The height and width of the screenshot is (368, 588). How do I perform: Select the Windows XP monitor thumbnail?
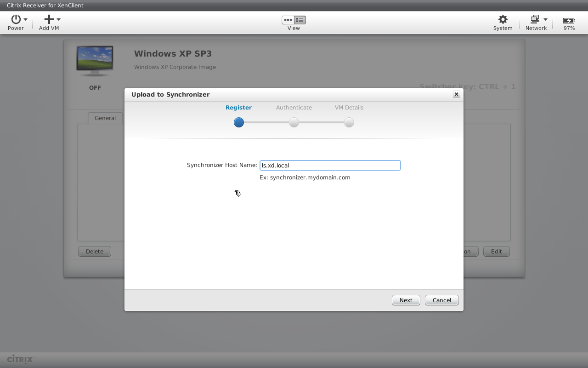click(95, 61)
